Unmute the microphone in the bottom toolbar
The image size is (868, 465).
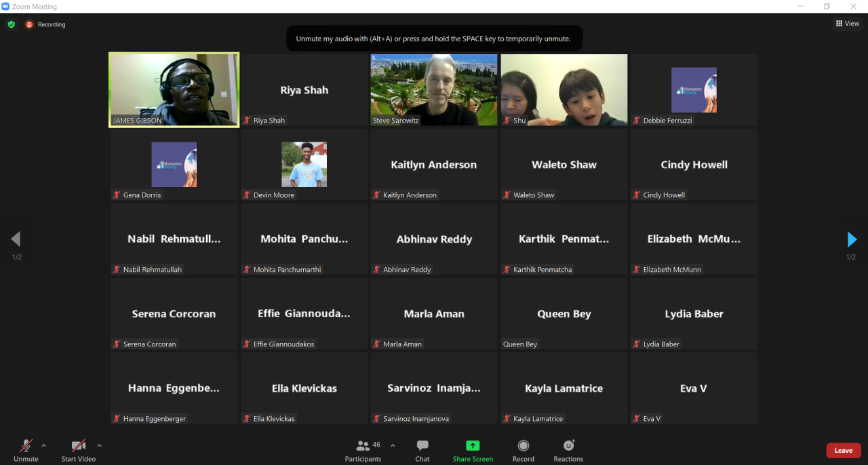tap(26, 450)
